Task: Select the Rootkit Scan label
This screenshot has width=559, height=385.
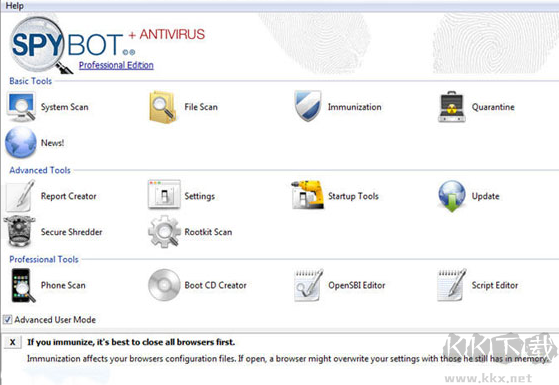Action: click(x=208, y=232)
